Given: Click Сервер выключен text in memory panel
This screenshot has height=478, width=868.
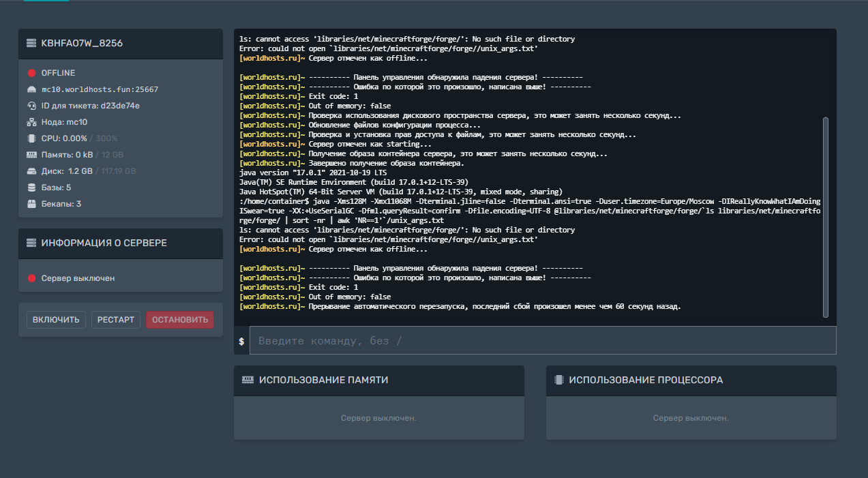Looking at the screenshot, I should [379, 418].
